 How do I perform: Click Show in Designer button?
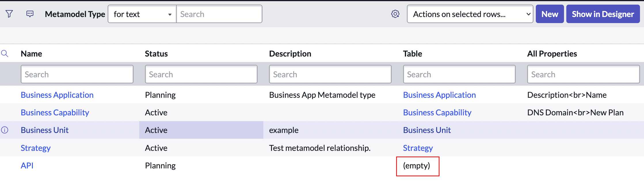click(x=603, y=14)
